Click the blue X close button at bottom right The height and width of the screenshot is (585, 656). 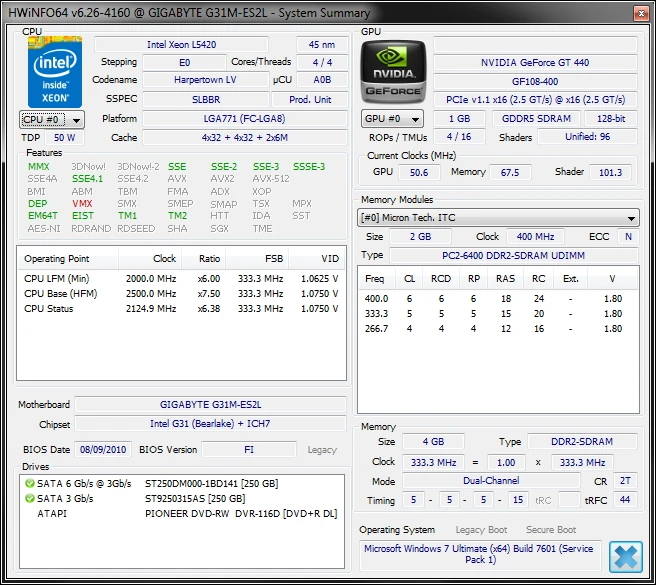626,557
